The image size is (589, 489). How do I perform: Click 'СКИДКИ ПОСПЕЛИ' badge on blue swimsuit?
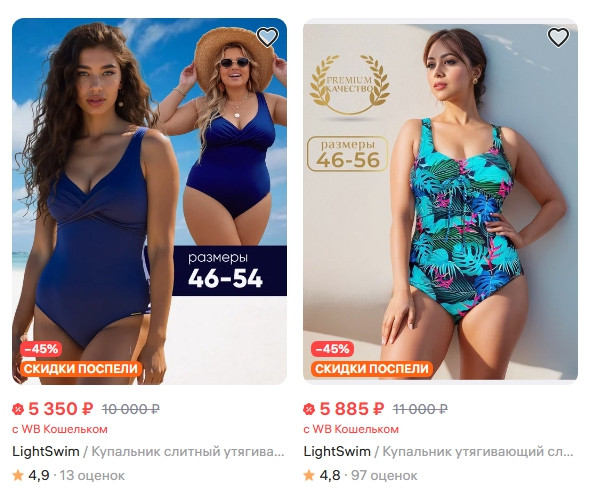pyautogui.click(x=81, y=368)
